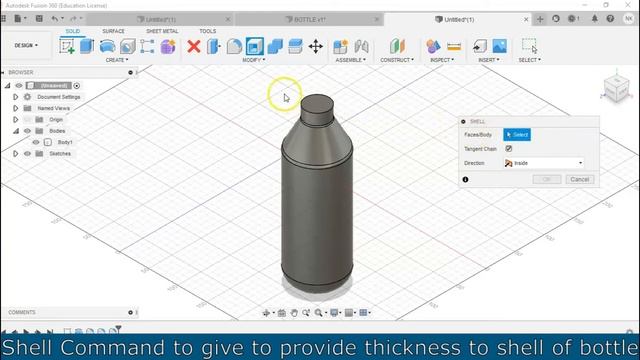This screenshot has height=360, width=640.
Task: Expand the Named Views node
Action: point(16,108)
